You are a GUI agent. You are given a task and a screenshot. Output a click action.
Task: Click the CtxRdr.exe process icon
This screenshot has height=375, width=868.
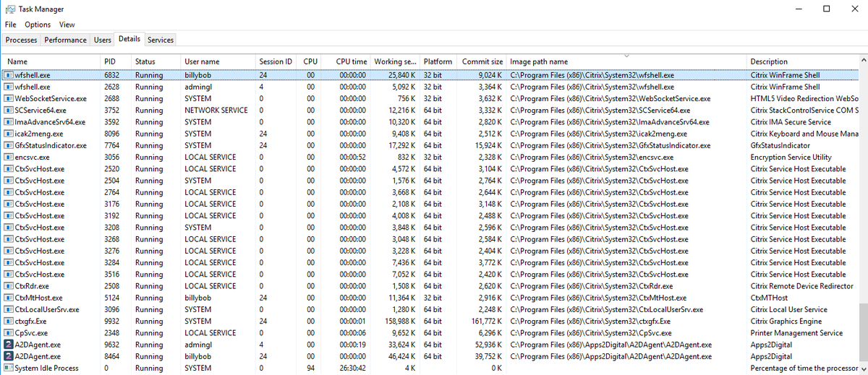[x=9, y=286]
